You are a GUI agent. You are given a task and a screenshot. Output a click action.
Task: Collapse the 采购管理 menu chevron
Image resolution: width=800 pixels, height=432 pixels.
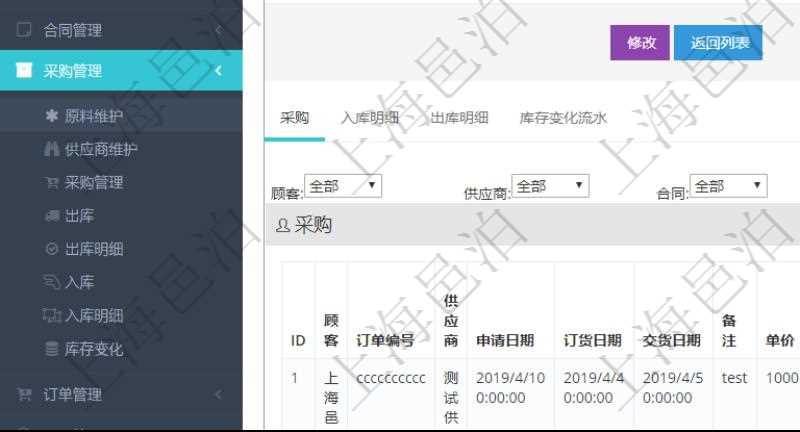coord(219,70)
